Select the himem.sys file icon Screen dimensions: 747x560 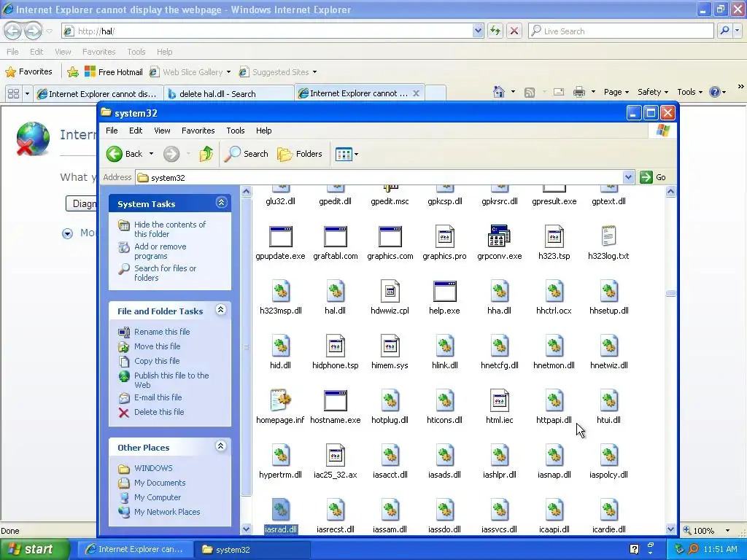[x=390, y=346]
